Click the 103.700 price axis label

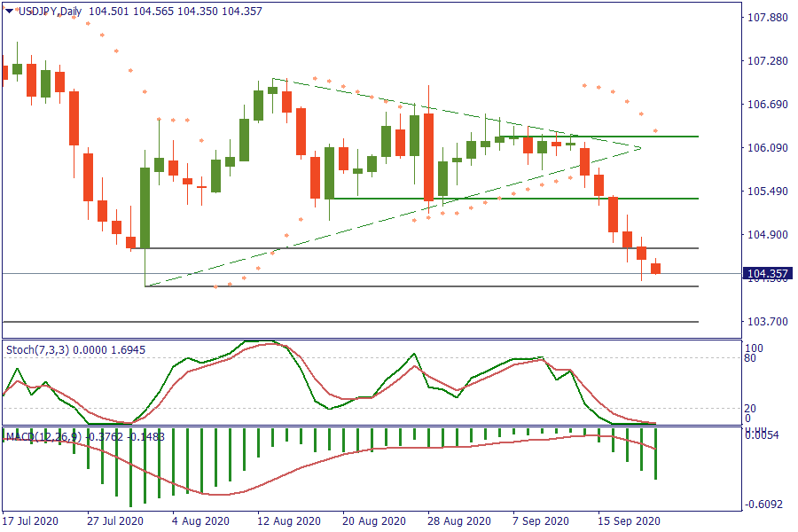click(768, 322)
